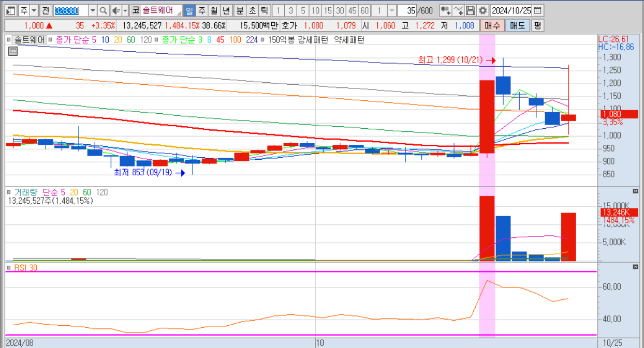Click the add candle indicator icon
Viewport: 644px width, 348px height.
pyautogui.click(x=445, y=10)
